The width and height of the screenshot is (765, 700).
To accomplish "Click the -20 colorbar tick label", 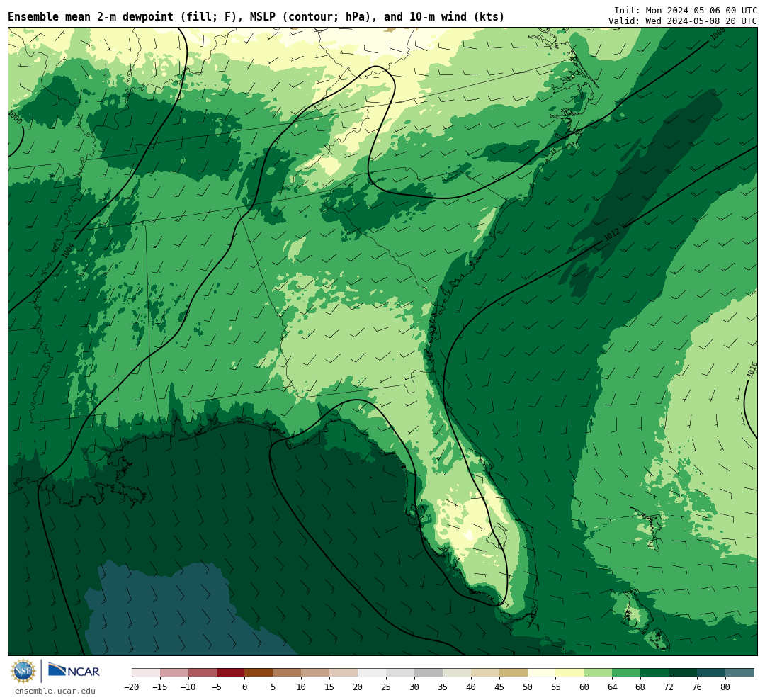I will pos(132,687).
